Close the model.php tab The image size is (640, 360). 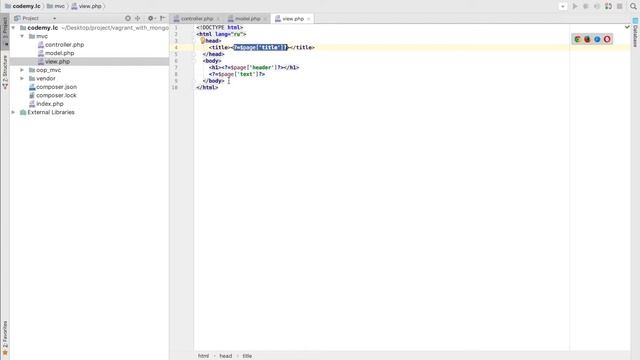264,19
